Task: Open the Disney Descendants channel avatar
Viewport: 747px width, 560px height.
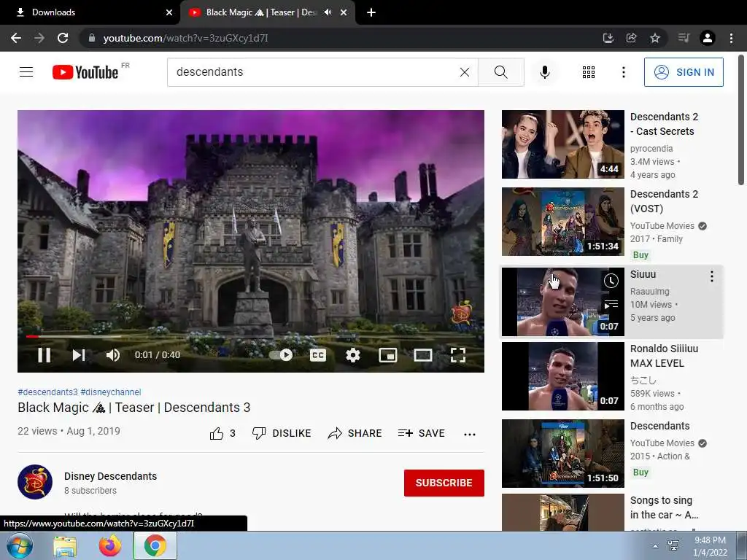Action: click(35, 482)
